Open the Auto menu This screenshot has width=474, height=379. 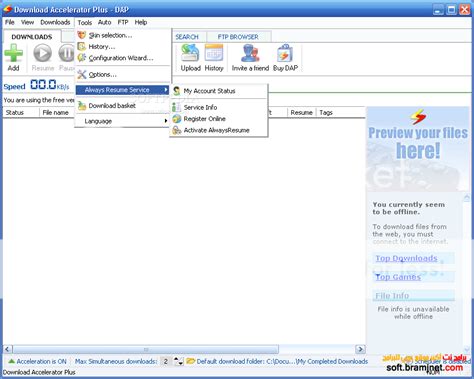(x=104, y=22)
